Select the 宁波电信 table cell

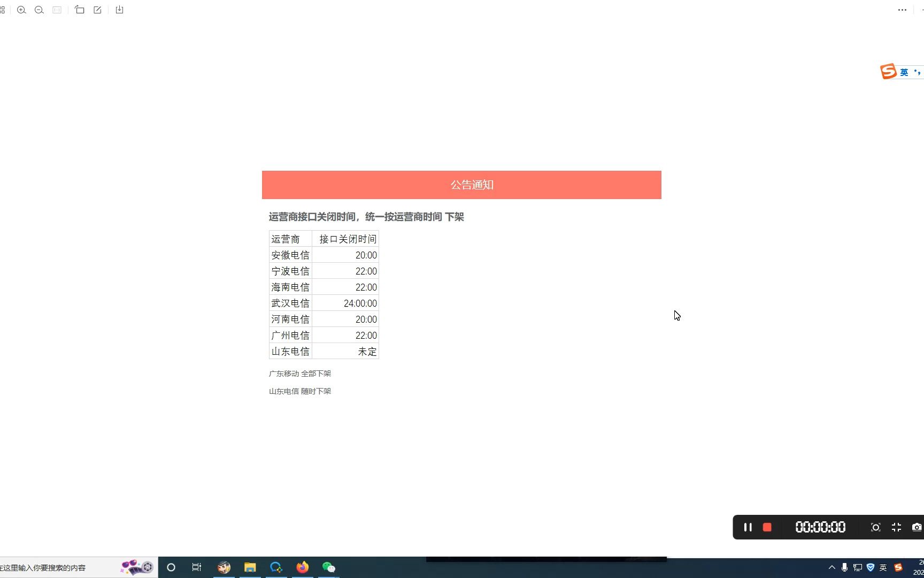pos(290,271)
